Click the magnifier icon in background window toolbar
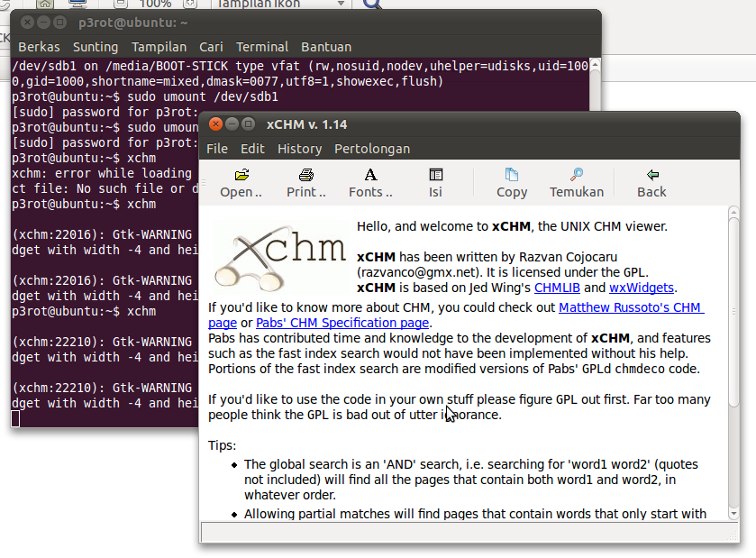Viewport: 756px width, 558px height. click(372, 4)
